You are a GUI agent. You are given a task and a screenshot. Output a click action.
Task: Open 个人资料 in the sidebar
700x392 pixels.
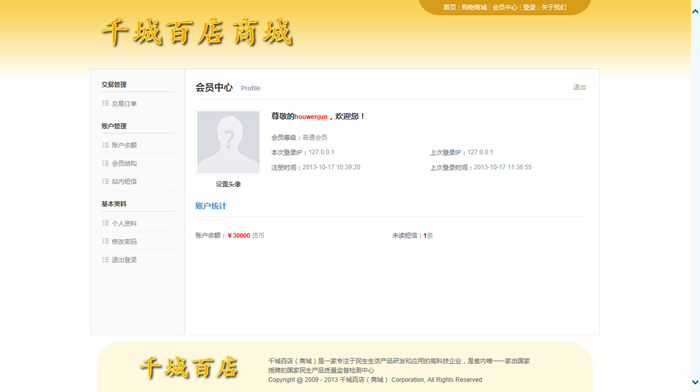click(124, 223)
